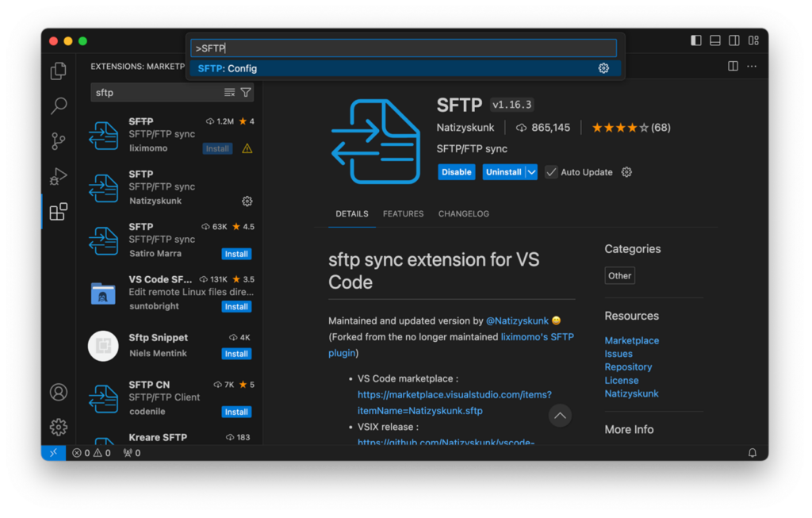Viewport: 812px width, 518px height.
Task: Open the Accounts menu icon
Action: point(59,392)
